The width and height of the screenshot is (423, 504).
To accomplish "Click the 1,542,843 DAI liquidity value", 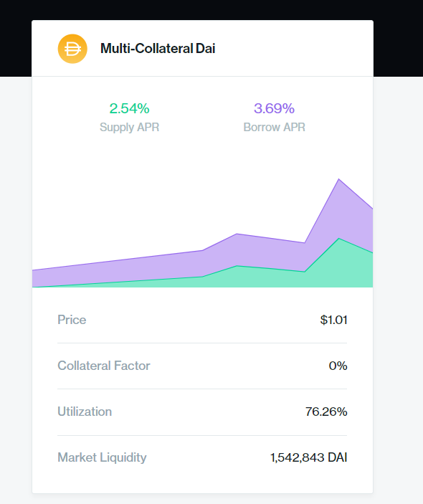I will (x=308, y=457).
